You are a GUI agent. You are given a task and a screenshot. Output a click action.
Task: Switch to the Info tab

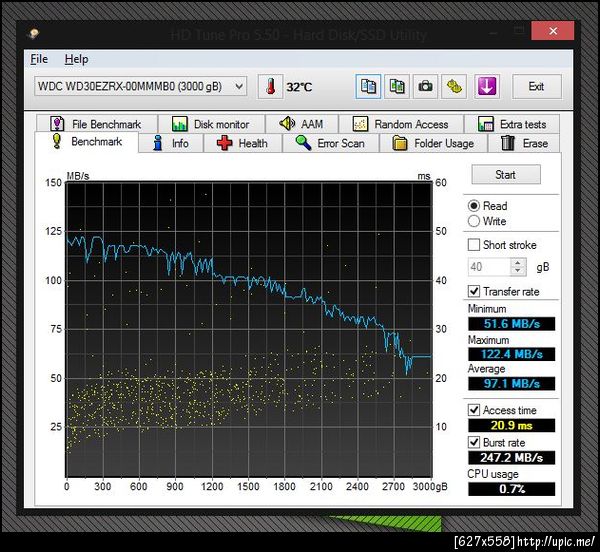[x=171, y=143]
